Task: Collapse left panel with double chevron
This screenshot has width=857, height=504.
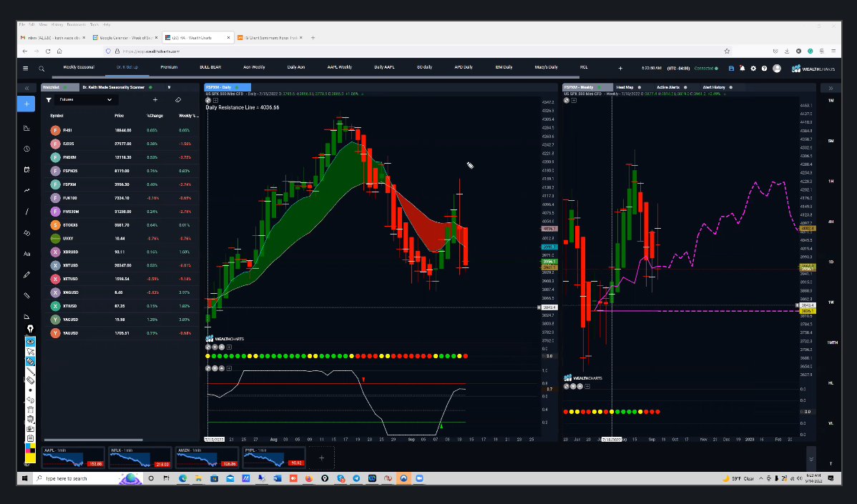Action: pyautogui.click(x=26, y=88)
